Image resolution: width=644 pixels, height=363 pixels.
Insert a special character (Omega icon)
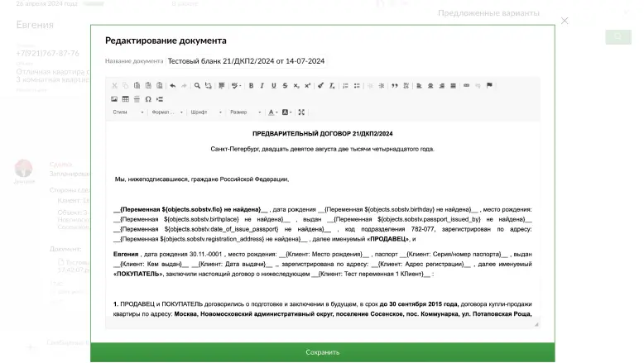[x=148, y=99]
